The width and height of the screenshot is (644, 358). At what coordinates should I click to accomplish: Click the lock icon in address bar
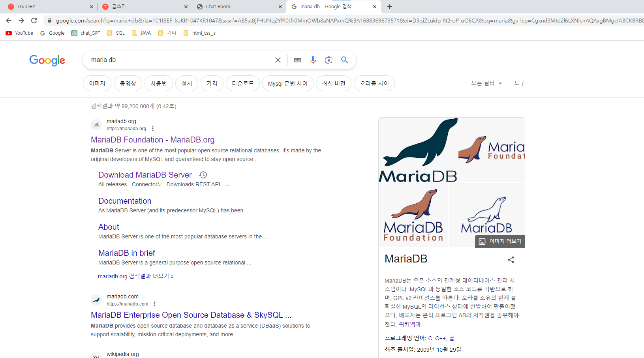tap(49, 21)
